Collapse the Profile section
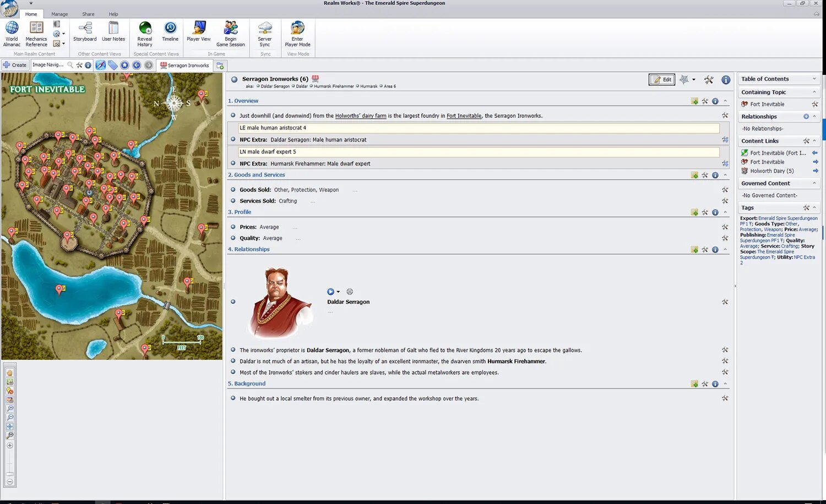826x504 pixels. (x=725, y=212)
